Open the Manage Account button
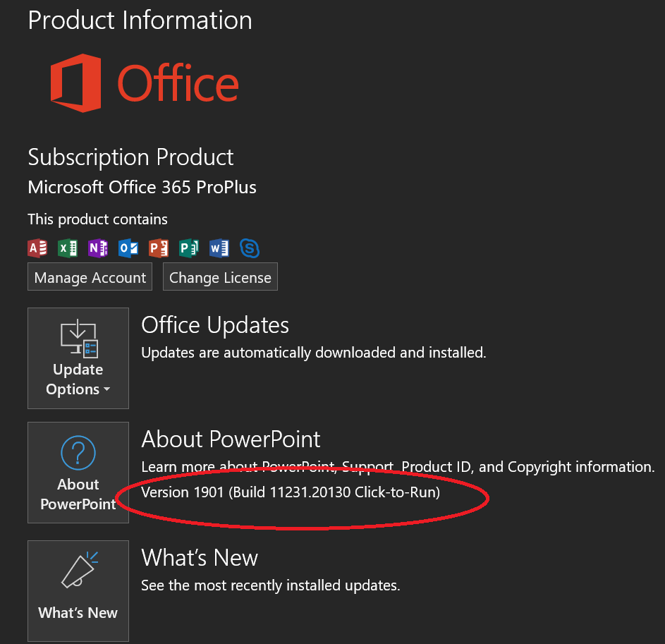This screenshot has height=644, width=665. [x=90, y=277]
